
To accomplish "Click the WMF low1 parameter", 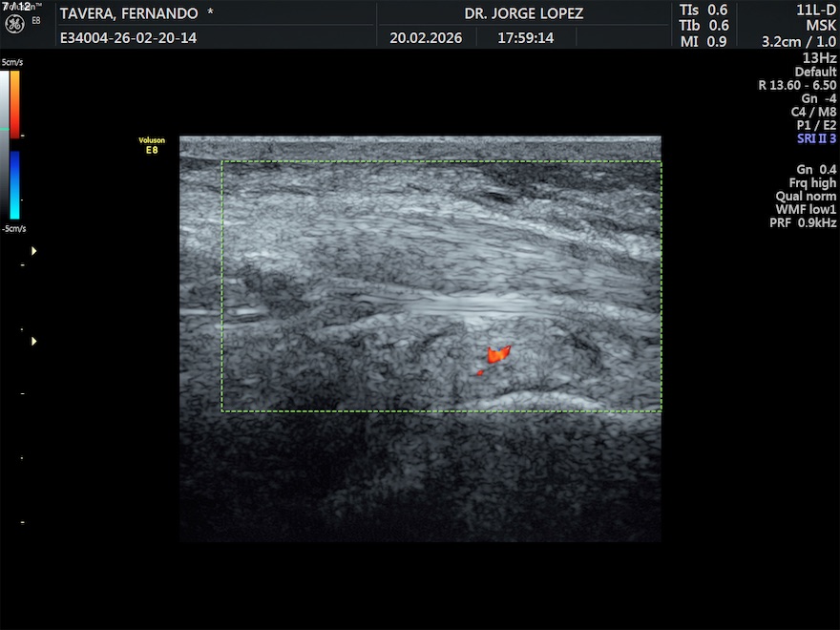I will coord(806,209).
